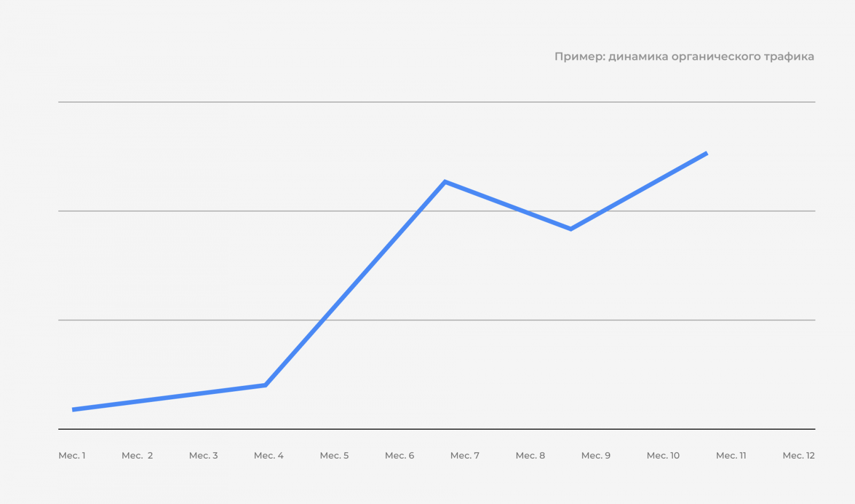Screen dimensions: 855x504
Task: Click the 'Мес. 9' axis label
Action: (x=596, y=455)
